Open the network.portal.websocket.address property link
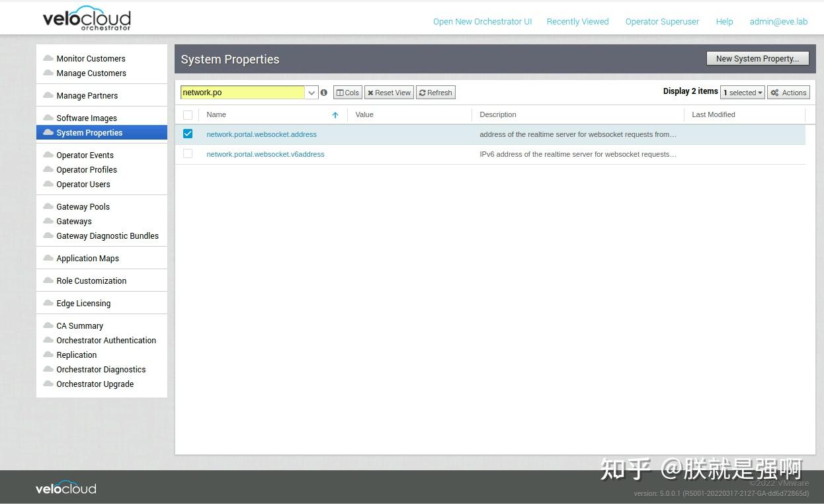The width and height of the screenshot is (824, 504). 261,134
